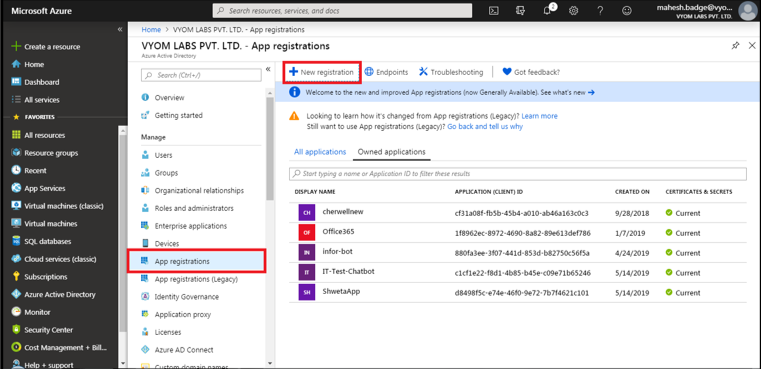Open Resource groups in favorites
The image size is (761, 369).
coord(45,153)
